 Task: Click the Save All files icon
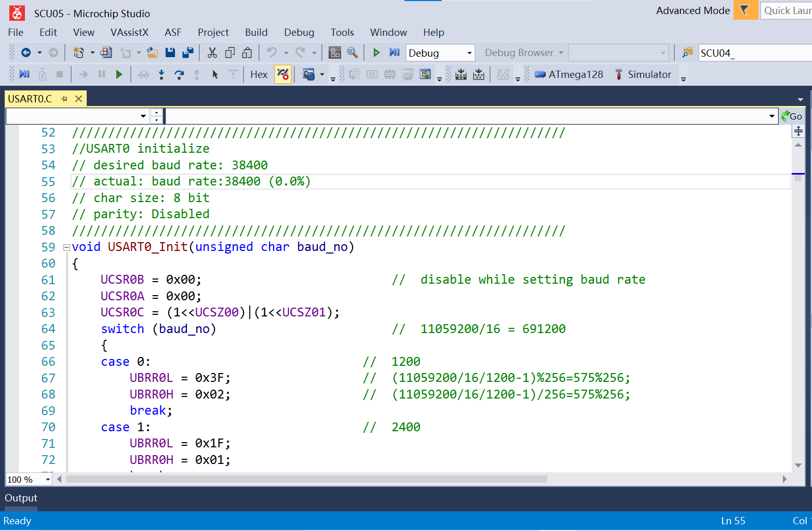tap(188, 52)
